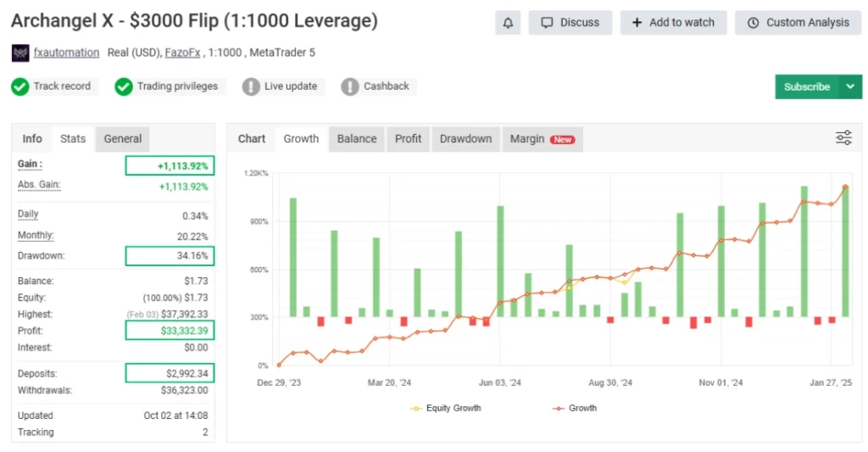Click the Discuss button

point(570,23)
